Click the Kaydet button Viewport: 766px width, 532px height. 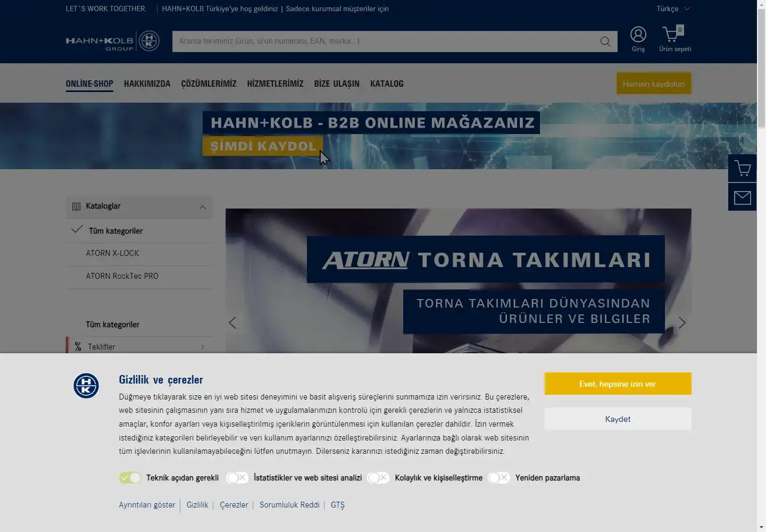click(618, 419)
